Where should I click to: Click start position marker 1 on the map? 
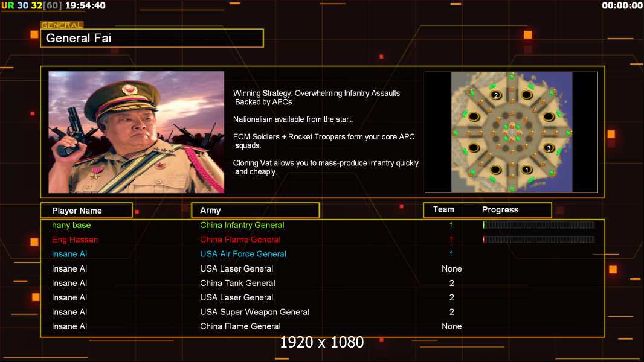point(527,170)
